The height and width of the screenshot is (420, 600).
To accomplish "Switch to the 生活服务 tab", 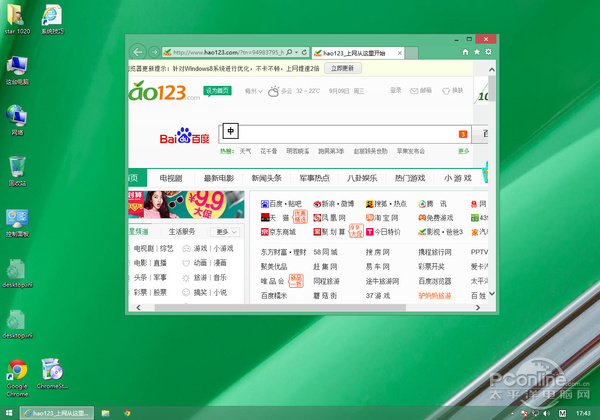I will click(x=182, y=232).
